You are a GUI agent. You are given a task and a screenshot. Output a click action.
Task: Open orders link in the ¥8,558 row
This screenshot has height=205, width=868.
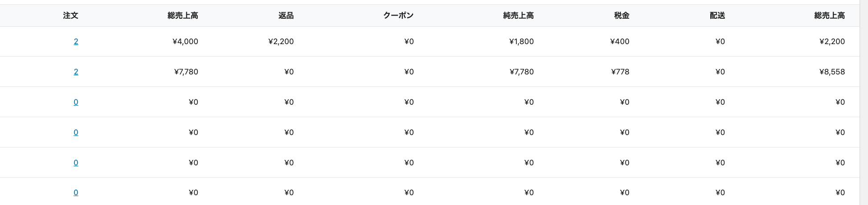pos(76,72)
